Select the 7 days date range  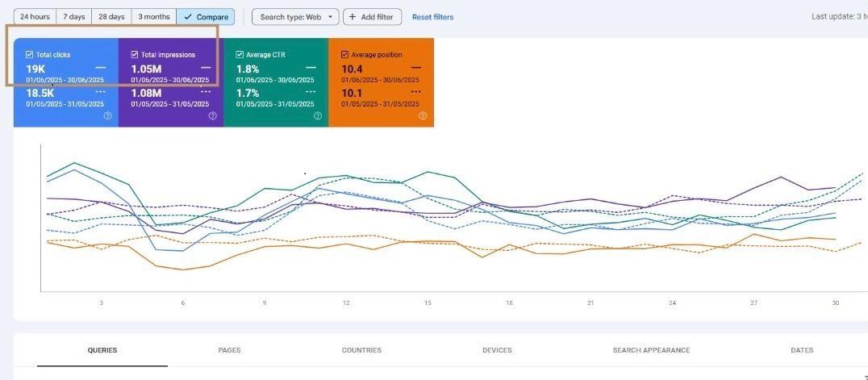point(74,17)
